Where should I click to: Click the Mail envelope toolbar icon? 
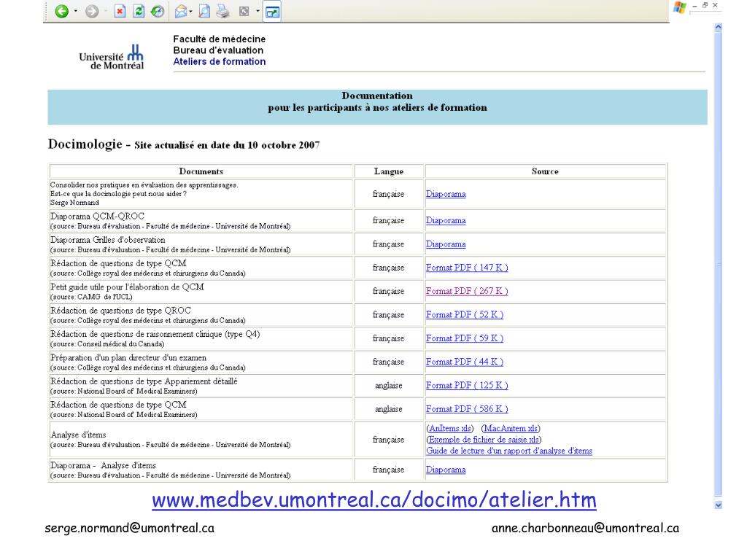181,11
